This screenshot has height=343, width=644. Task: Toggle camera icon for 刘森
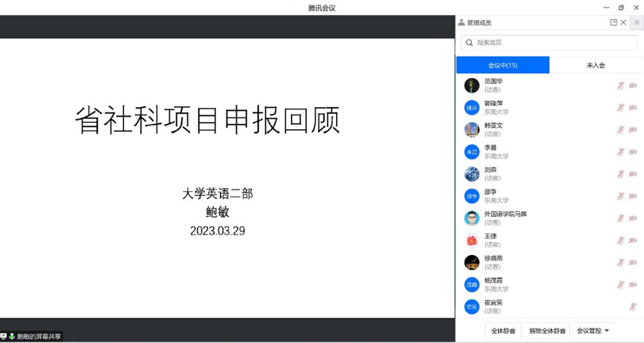pos(633,174)
